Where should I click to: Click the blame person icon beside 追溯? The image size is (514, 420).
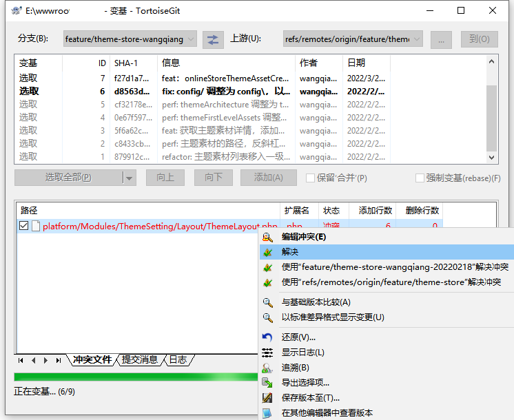click(x=267, y=368)
